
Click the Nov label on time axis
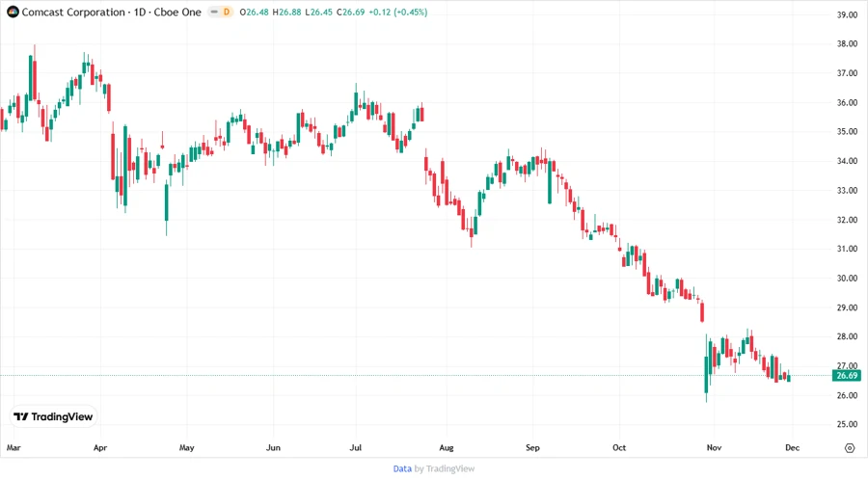(714, 447)
